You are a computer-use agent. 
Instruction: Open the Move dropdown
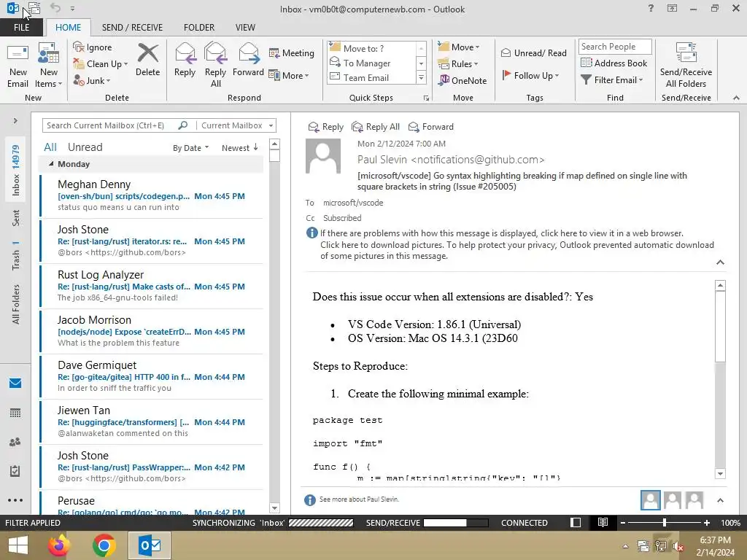[x=459, y=47]
